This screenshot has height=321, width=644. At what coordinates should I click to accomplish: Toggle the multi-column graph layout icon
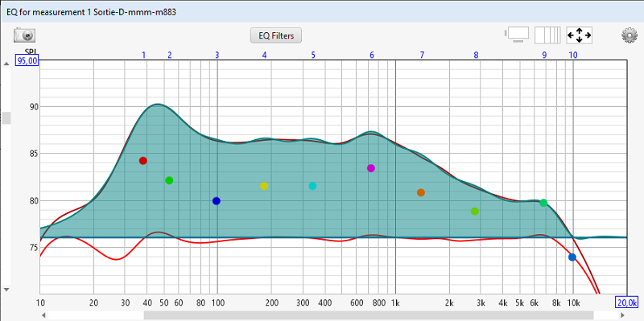click(x=547, y=35)
